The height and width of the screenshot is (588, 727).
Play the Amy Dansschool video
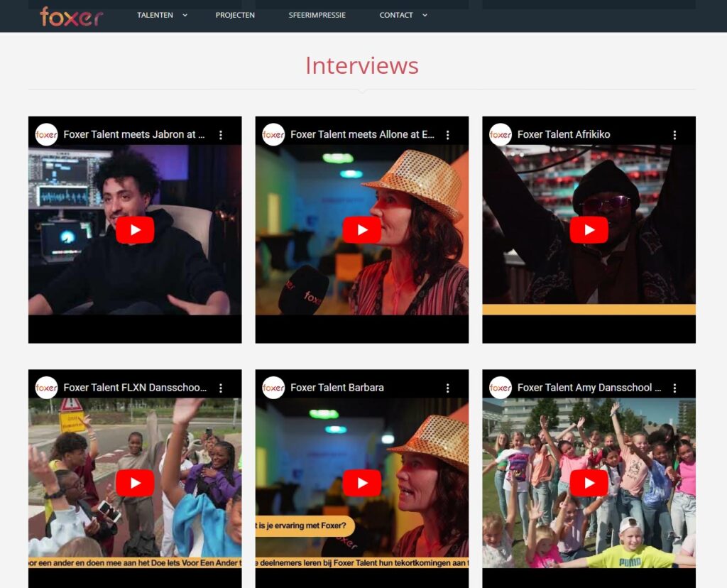(x=589, y=483)
